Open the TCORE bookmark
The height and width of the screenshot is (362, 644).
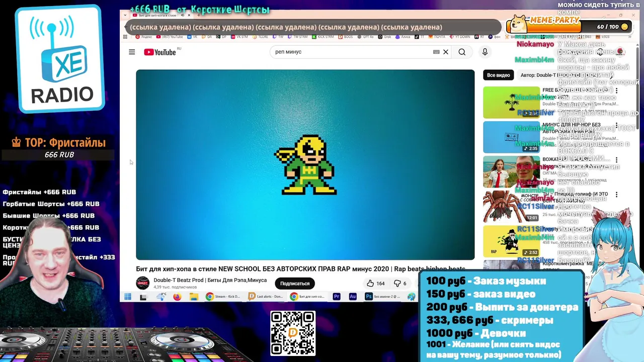[x=261, y=37]
